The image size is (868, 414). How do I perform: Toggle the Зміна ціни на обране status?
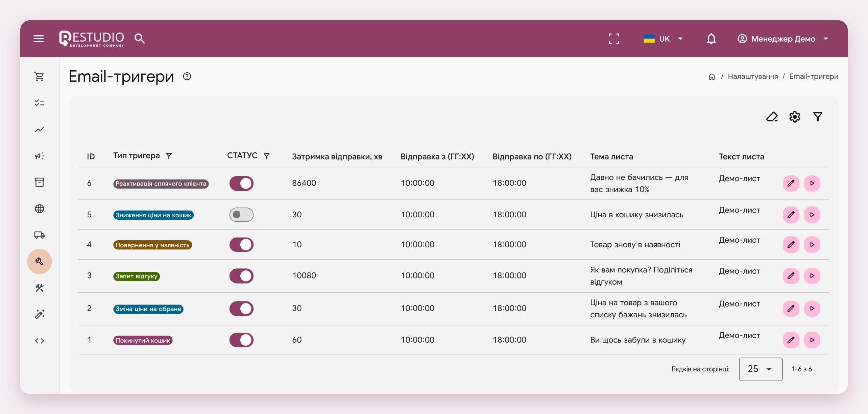pyautogui.click(x=241, y=309)
